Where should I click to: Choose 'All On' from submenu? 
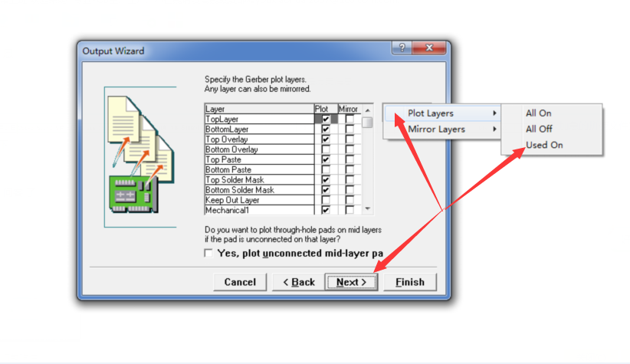click(x=538, y=113)
